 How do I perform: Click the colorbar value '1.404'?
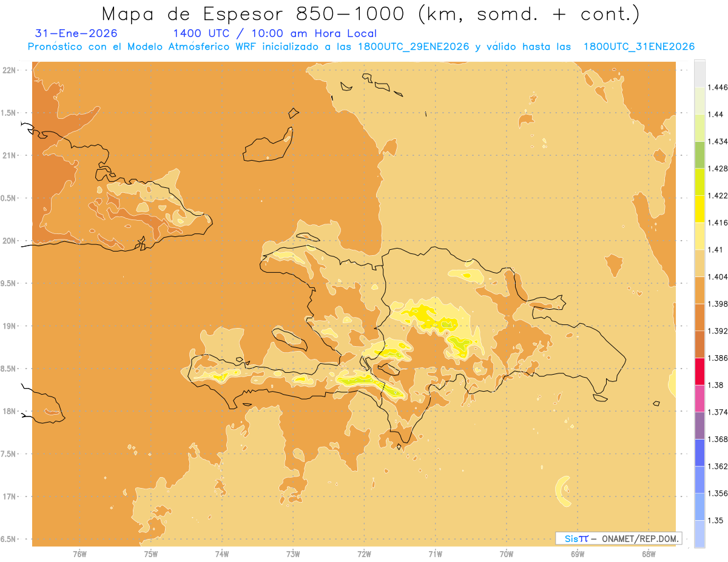click(718, 277)
